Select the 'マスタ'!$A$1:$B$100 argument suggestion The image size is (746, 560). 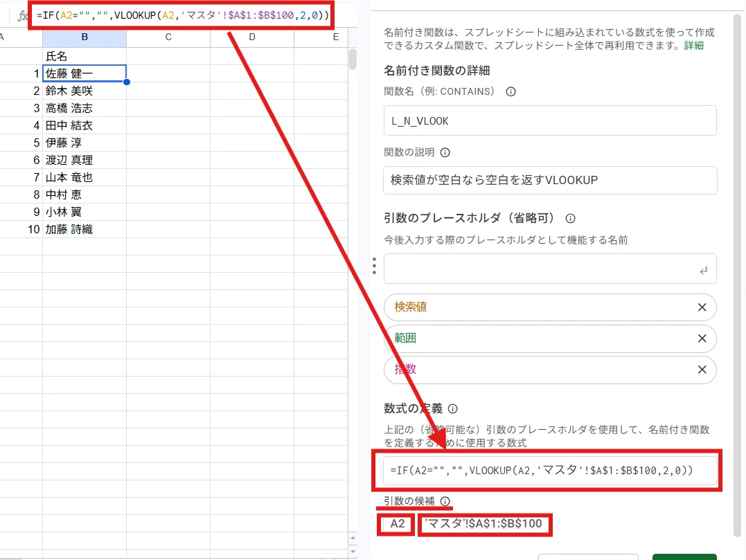[x=483, y=524]
